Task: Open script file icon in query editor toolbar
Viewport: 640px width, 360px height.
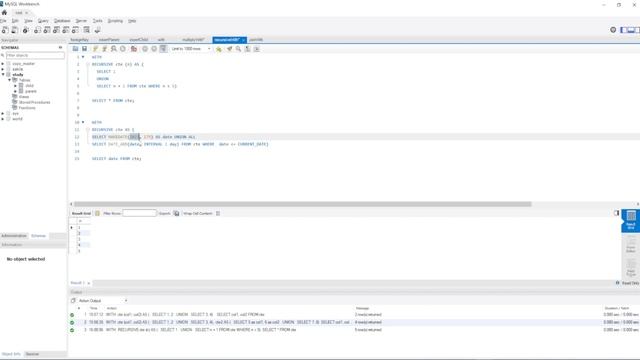Action: click(76, 49)
